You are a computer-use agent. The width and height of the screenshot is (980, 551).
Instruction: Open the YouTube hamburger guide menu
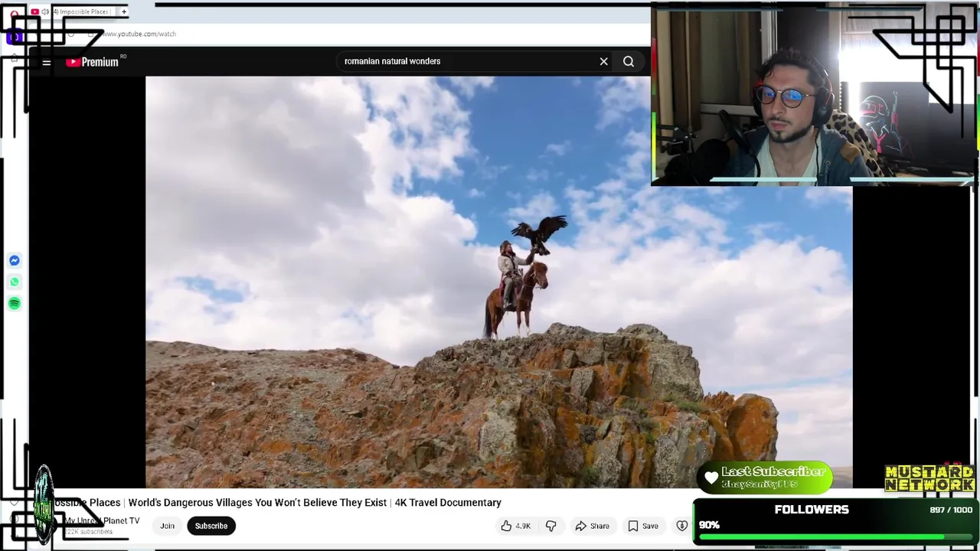click(x=47, y=63)
